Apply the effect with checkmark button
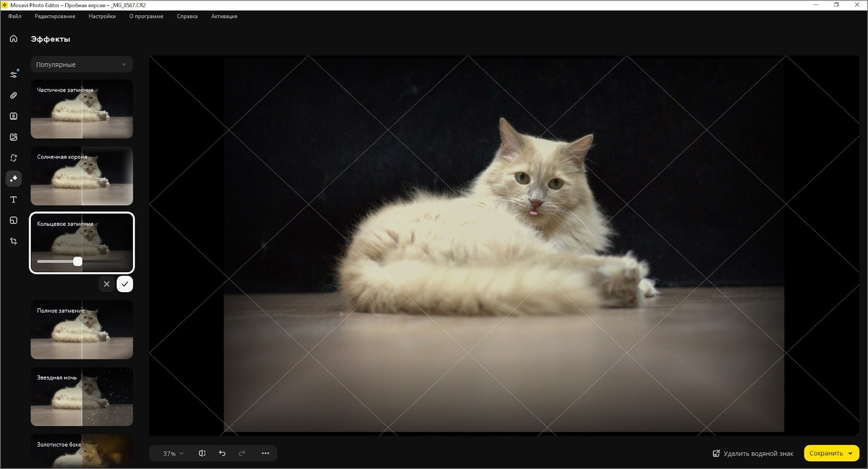Image resolution: width=868 pixels, height=469 pixels. pos(125,284)
